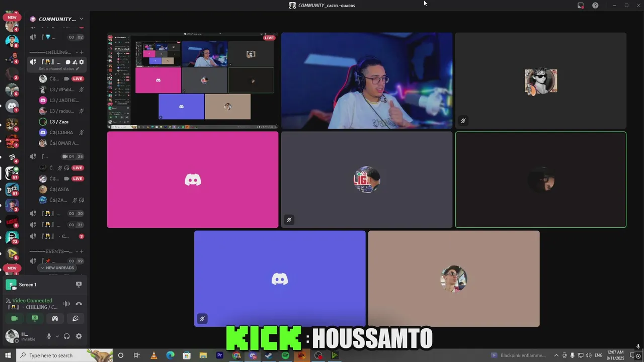
Task: Open Discord help question mark icon
Action: (x=595, y=6)
